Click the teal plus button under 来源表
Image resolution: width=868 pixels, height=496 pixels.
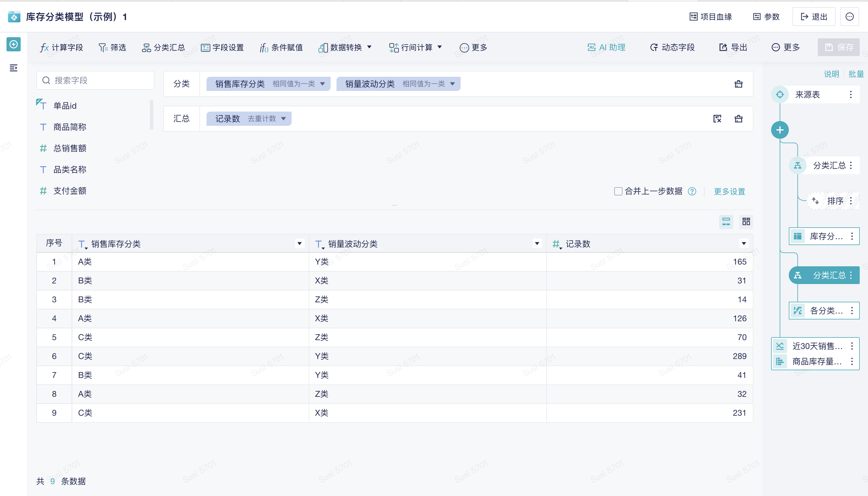click(779, 130)
